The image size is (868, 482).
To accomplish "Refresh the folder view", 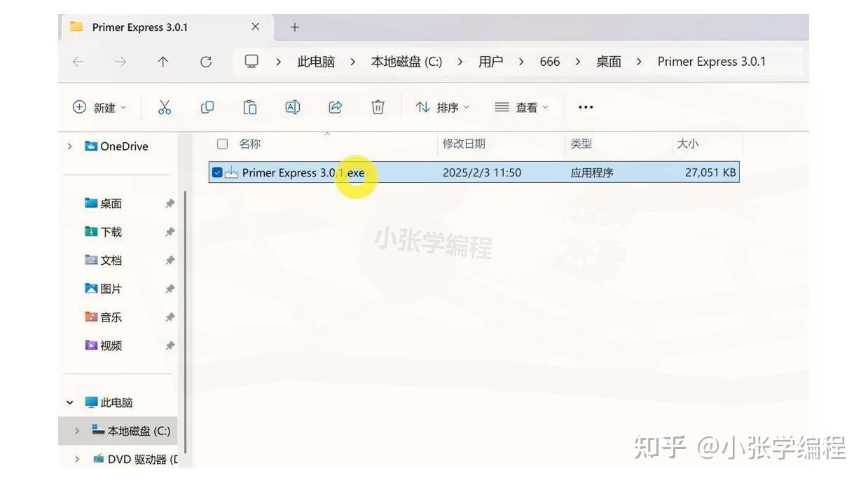I will point(206,62).
